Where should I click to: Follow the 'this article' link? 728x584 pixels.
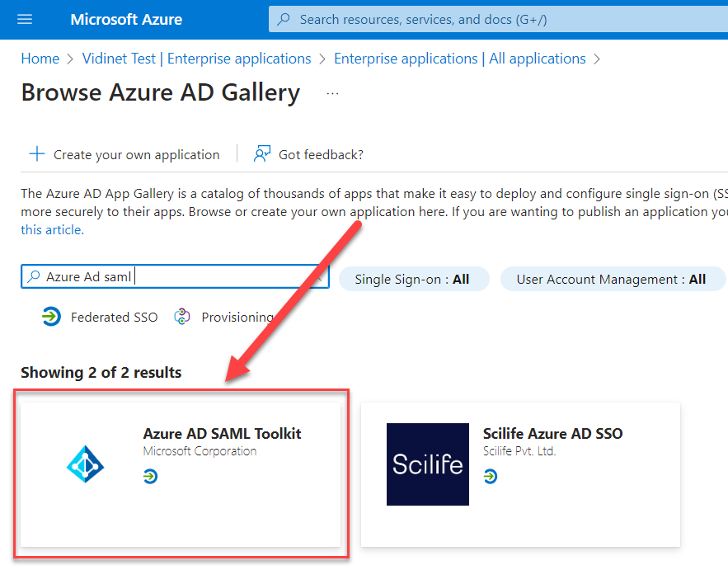point(52,230)
